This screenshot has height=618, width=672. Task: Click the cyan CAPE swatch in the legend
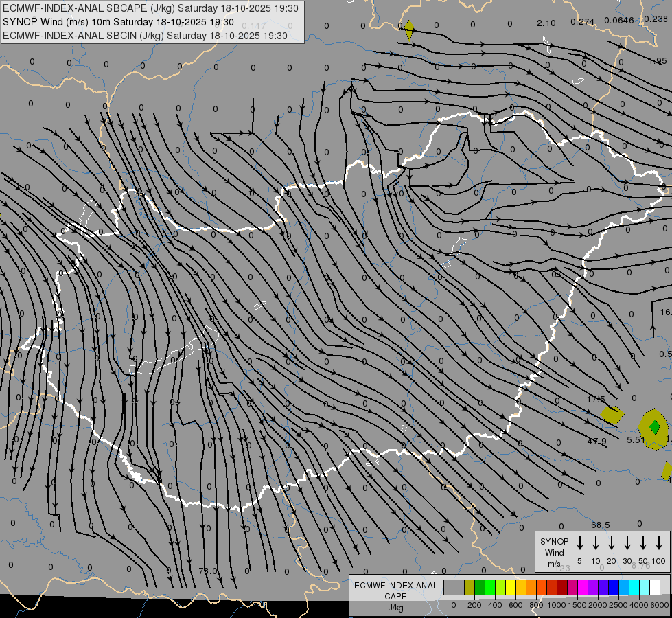click(634, 588)
